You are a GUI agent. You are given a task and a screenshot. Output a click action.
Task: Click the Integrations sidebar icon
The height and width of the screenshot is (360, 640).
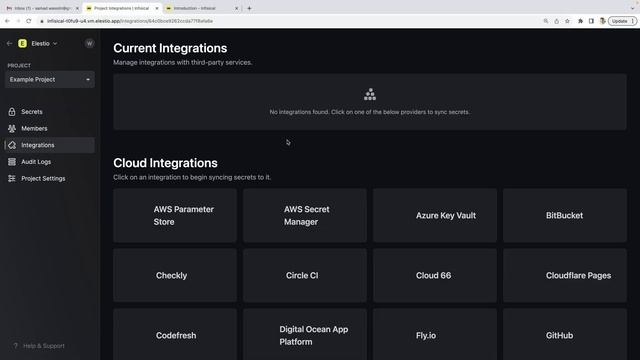(x=12, y=145)
